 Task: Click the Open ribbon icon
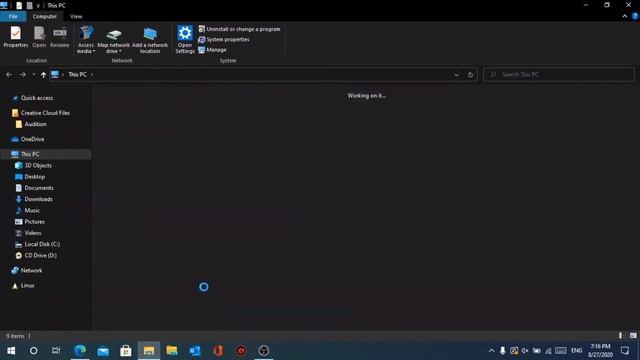pyautogui.click(x=39, y=37)
